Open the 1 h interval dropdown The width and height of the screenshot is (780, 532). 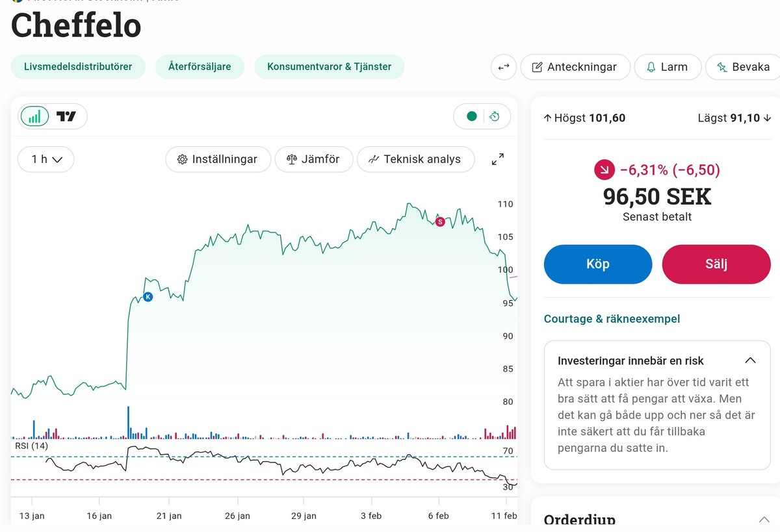pyautogui.click(x=46, y=159)
